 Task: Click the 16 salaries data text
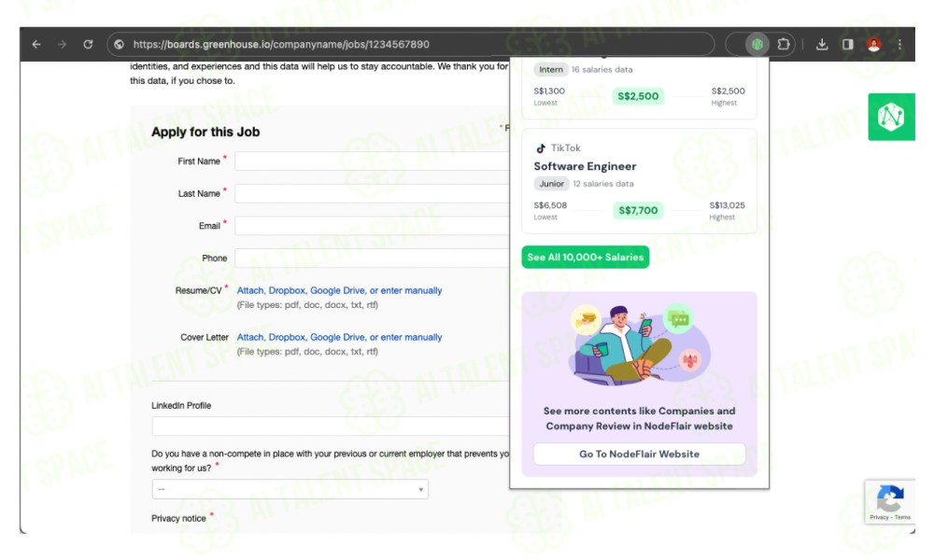[x=602, y=70]
